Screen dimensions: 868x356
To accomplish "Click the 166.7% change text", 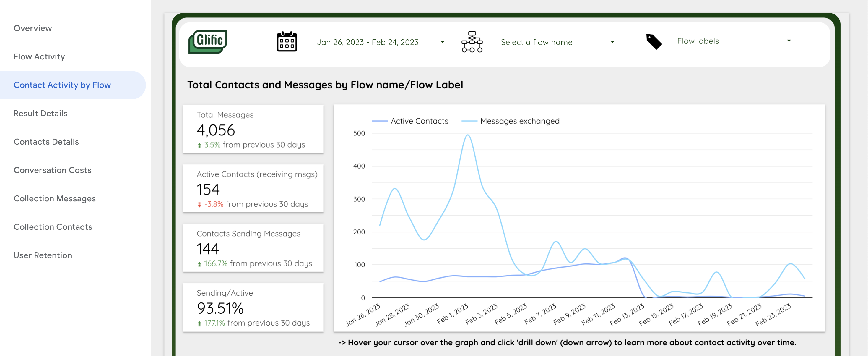I will coord(216,263).
